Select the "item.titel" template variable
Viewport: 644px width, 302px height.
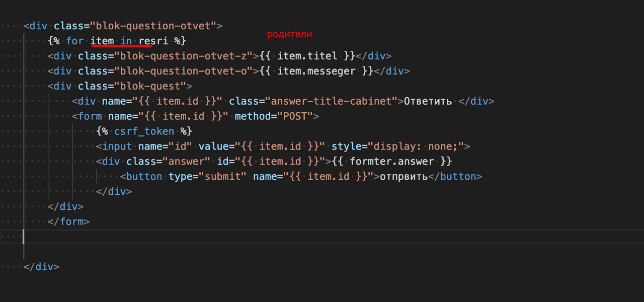pos(307,56)
